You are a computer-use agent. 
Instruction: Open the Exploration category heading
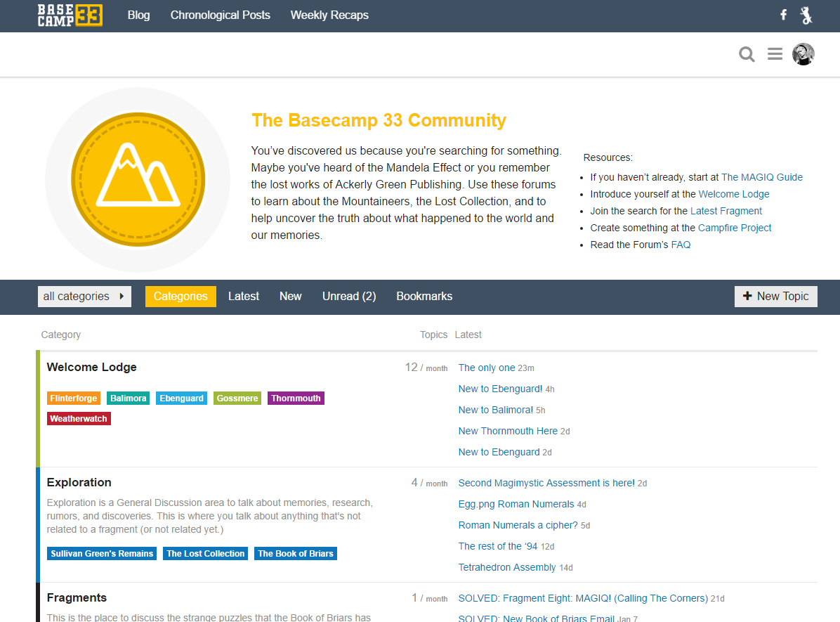[79, 483]
